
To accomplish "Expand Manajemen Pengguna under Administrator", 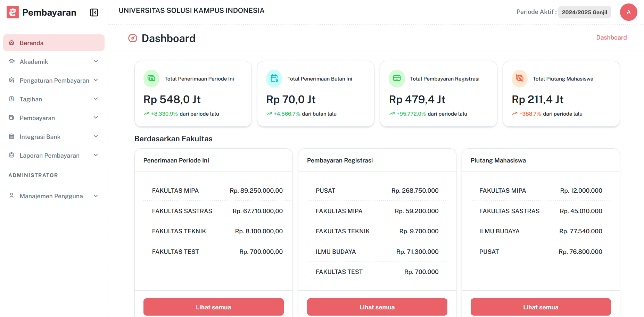I will (x=96, y=196).
